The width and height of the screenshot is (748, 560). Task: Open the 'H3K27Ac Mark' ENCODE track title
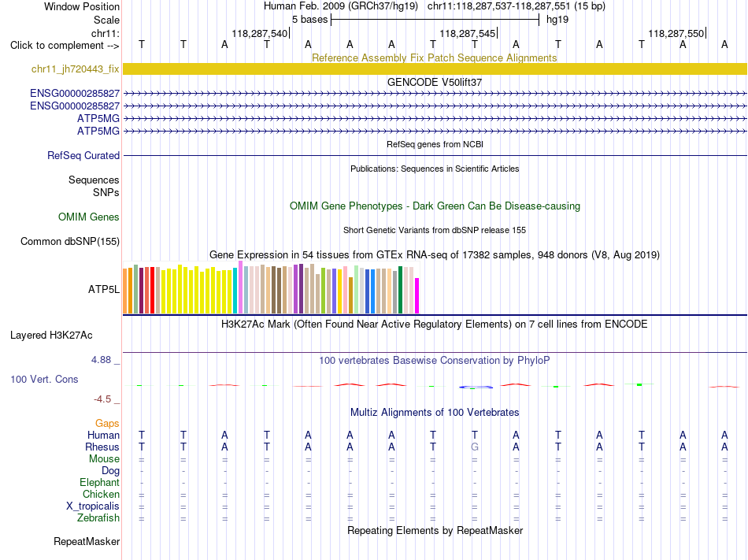click(435, 325)
